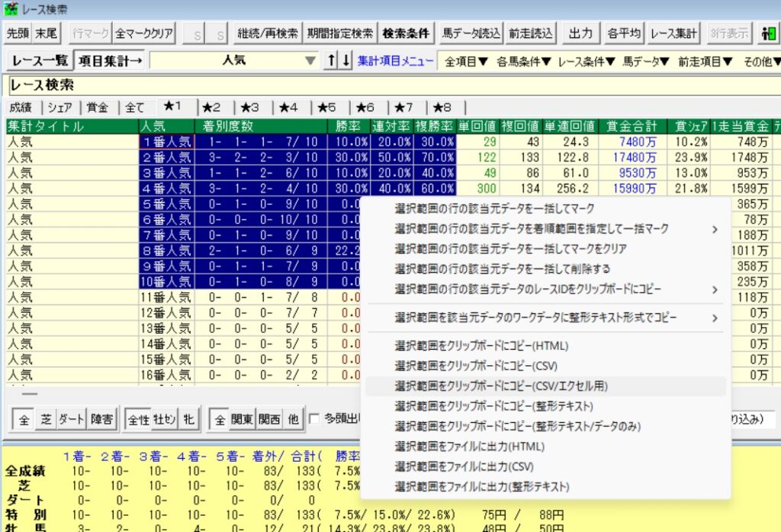The height and width of the screenshot is (532, 781).
Task: Expand 着順範囲を指定して一括マーク submenu
Action: point(545,229)
